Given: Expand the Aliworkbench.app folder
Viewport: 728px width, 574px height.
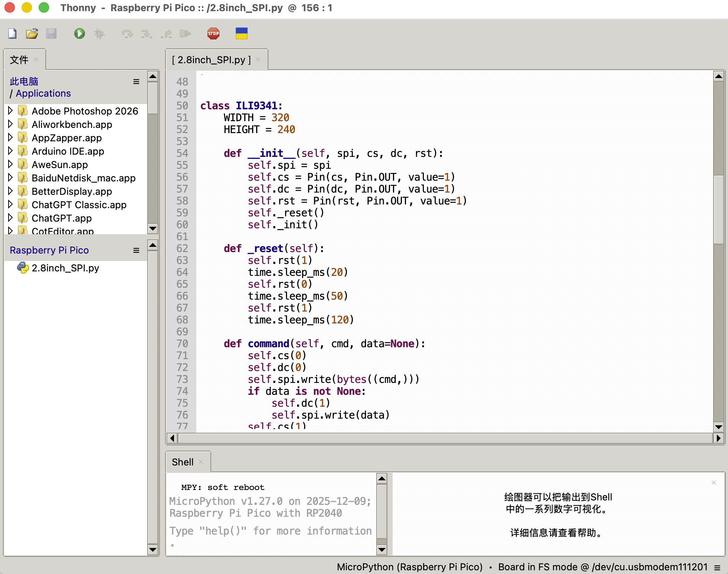Looking at the screenshot, I should 10,124.
